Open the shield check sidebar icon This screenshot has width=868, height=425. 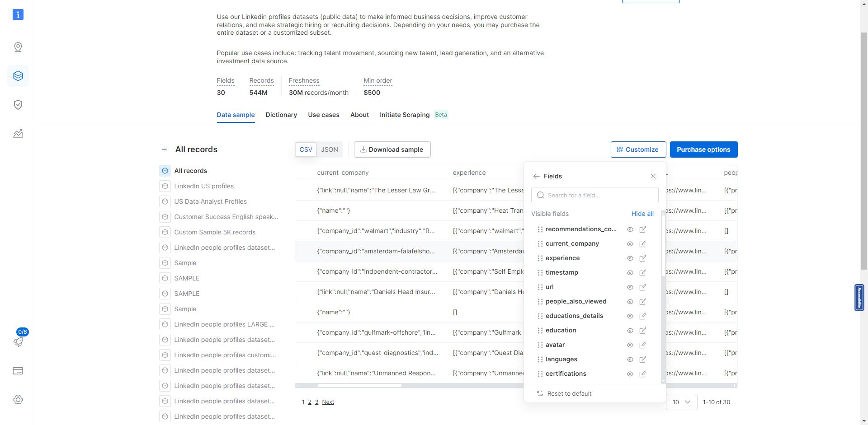tap(18, 105)
